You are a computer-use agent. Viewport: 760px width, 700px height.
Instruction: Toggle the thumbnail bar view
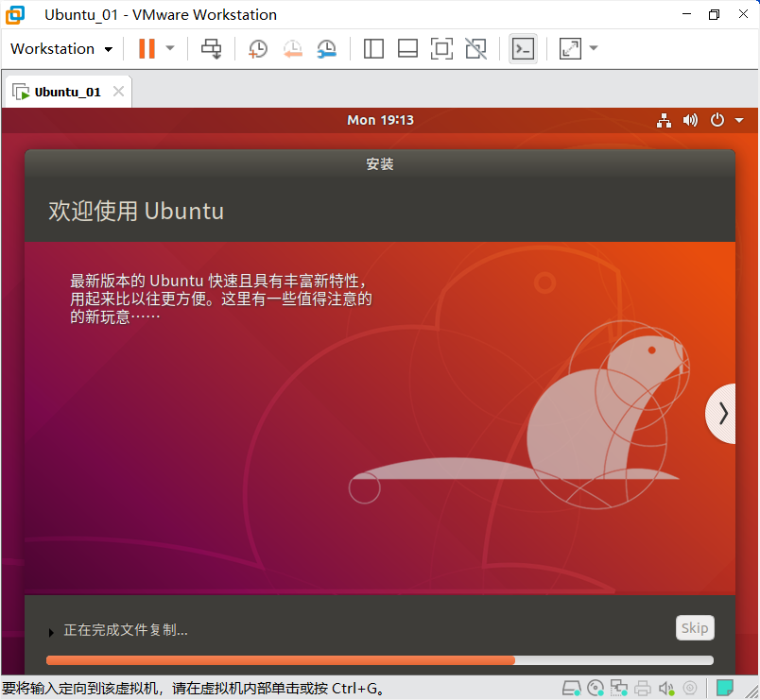pyautogui.click(x=407, y=48)
